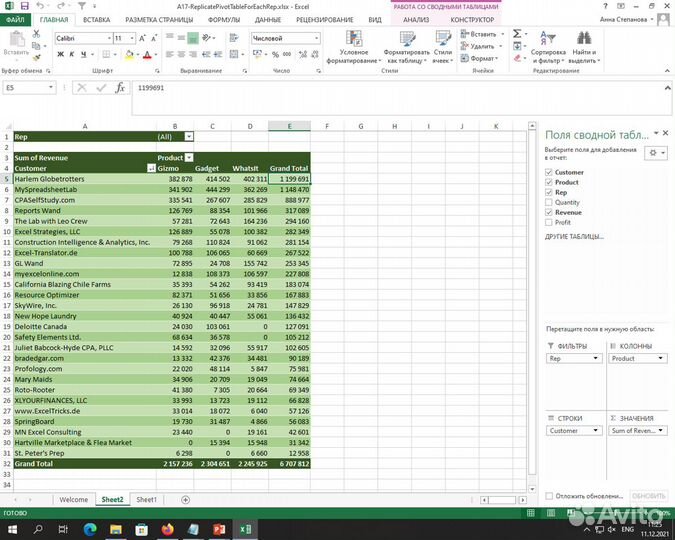
Task: Open Excel from the Windows taskbar
Action: pos(245,529)
